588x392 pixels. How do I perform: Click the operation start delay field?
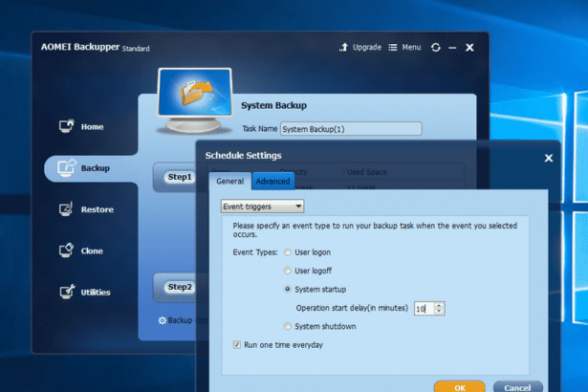tap(424, 309)
